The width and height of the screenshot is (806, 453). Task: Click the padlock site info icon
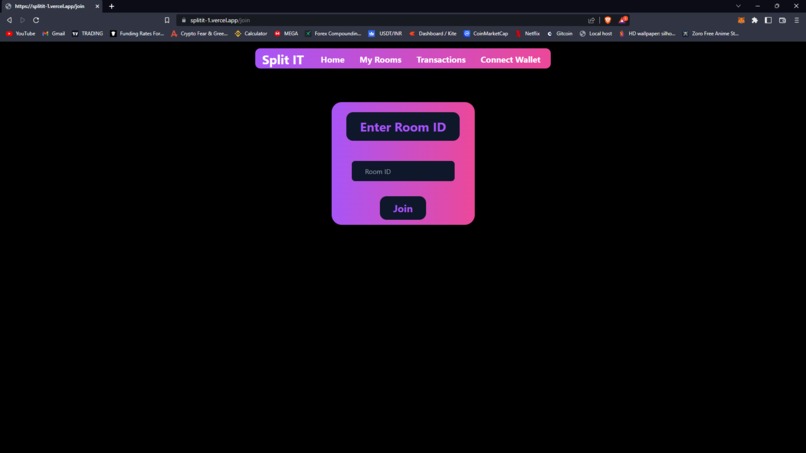[184, 20]
